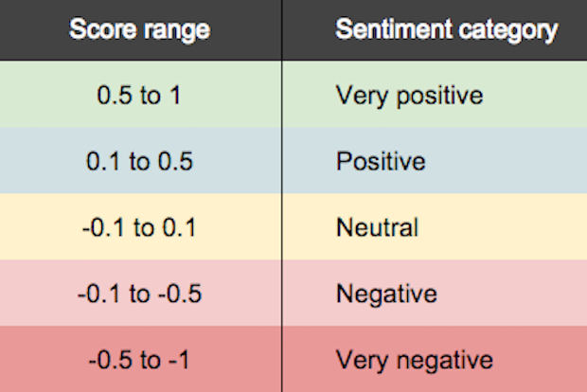Choose the Positive sentiment cell
The image size is (587, 392).
point(381,162)
